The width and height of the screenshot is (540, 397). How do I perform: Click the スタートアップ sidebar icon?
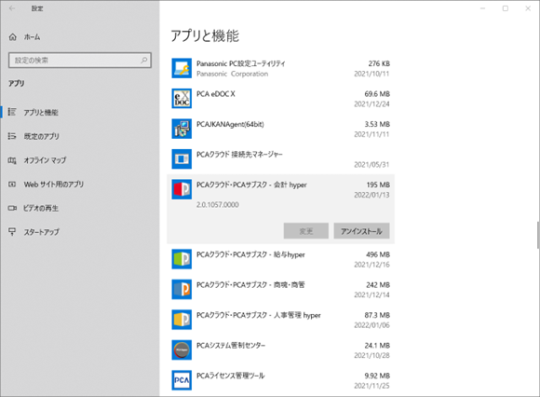point(12,232)
